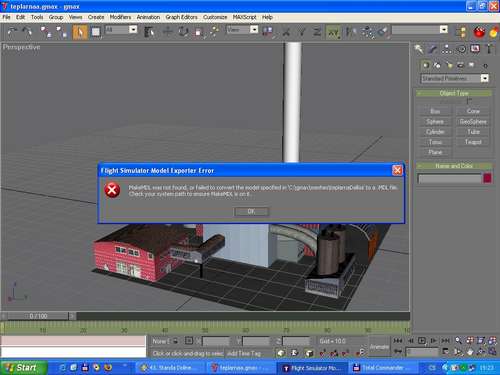
Task: Select the Geometry category icon
Action: (x=425, y=65)
